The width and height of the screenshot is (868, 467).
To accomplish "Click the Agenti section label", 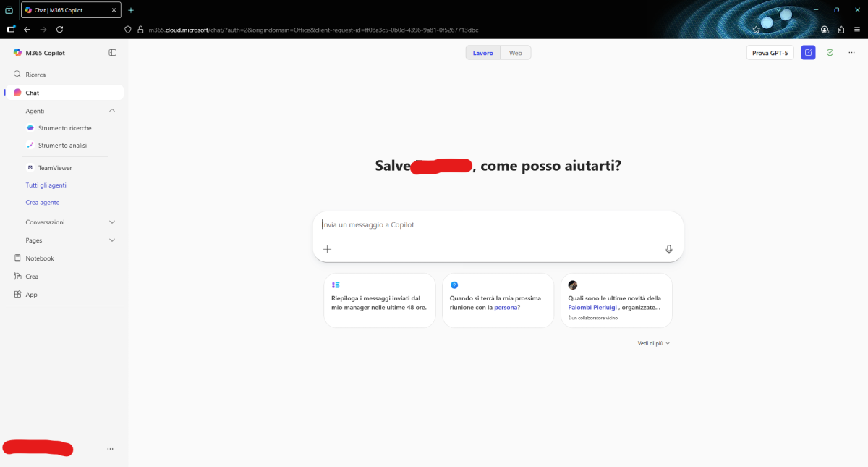I will [35, 111].
